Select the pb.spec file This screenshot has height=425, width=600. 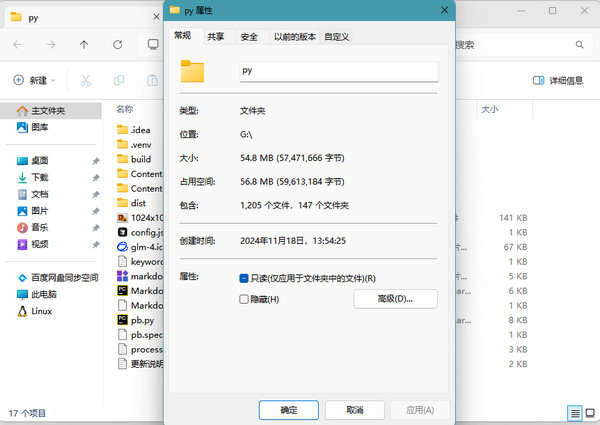point(140,335)
